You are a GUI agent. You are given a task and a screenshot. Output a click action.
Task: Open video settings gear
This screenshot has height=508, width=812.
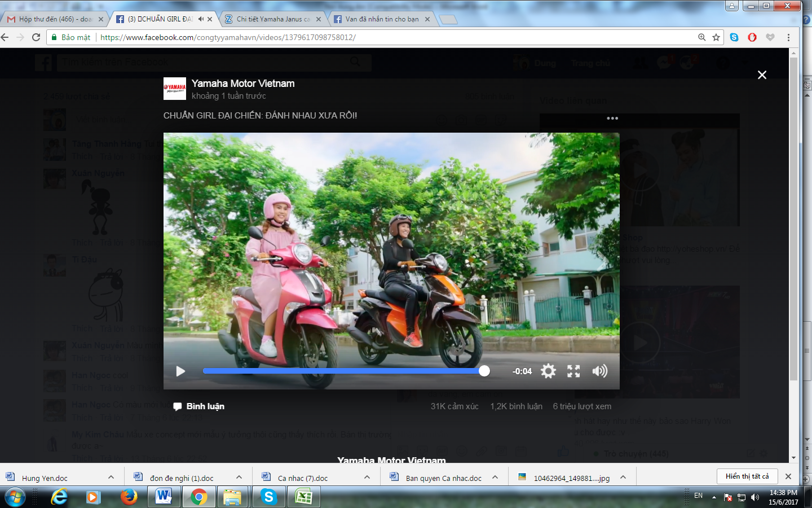[548, 371]
